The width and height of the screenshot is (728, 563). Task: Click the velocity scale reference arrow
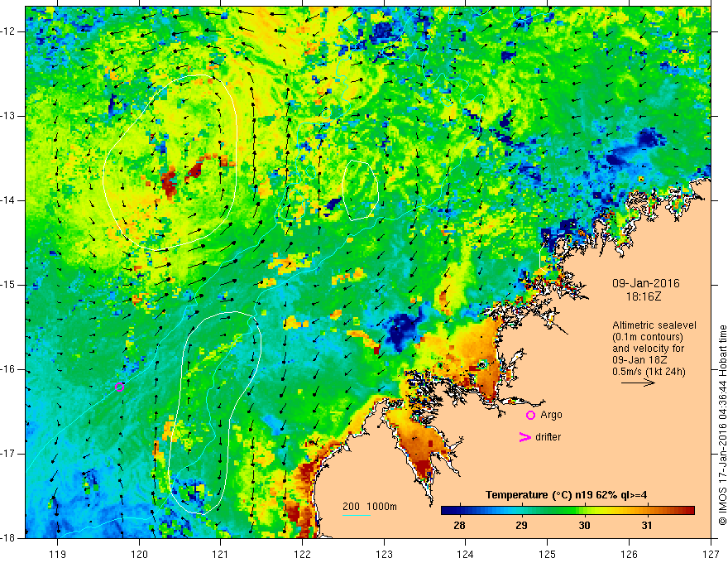click(x=638, y=383)
